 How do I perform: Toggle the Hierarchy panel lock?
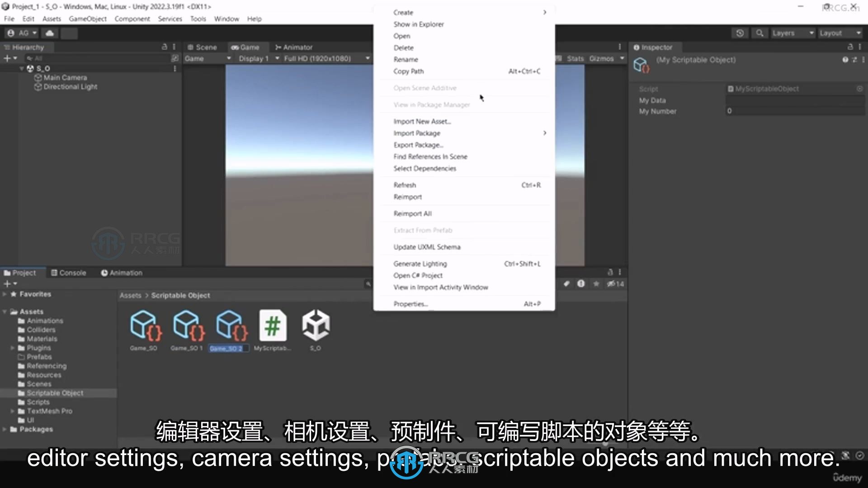[x=165, y=47]
